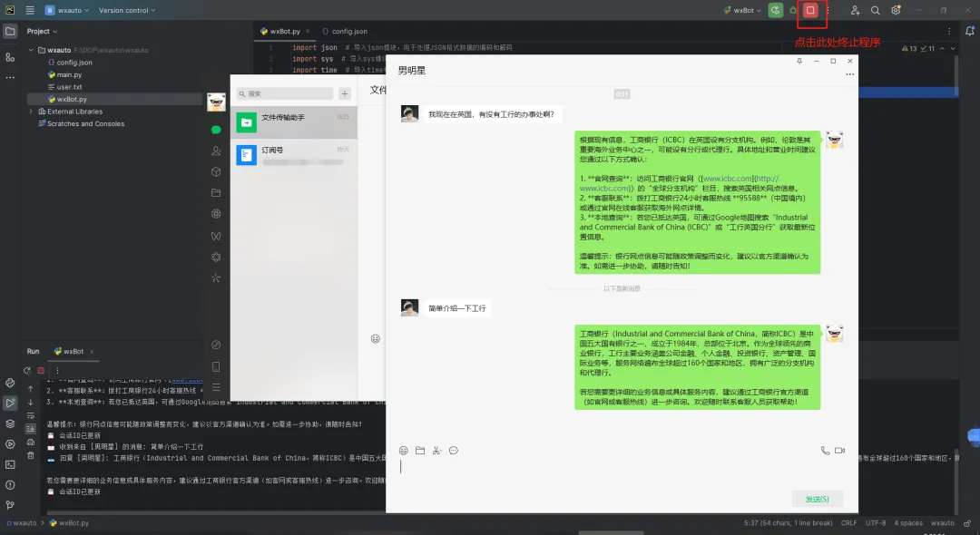Open main.py in project tree
The image size is (980, 535).
[69, 74]
